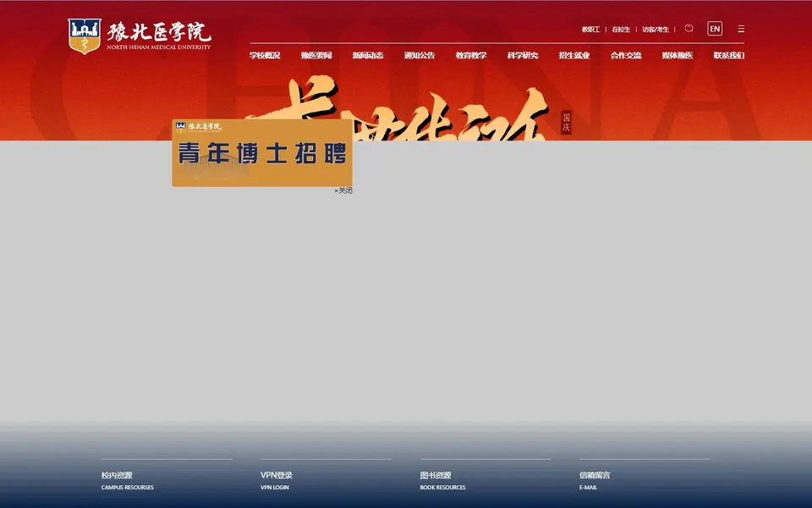Open the 青年博士招聘 recruitment banner
Screen dimensions: 812x508
pyautogui.click(x=262, y=153)
